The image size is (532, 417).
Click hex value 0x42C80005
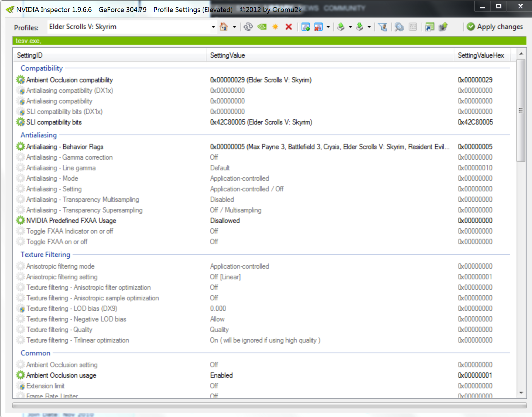tap(475, 122)
